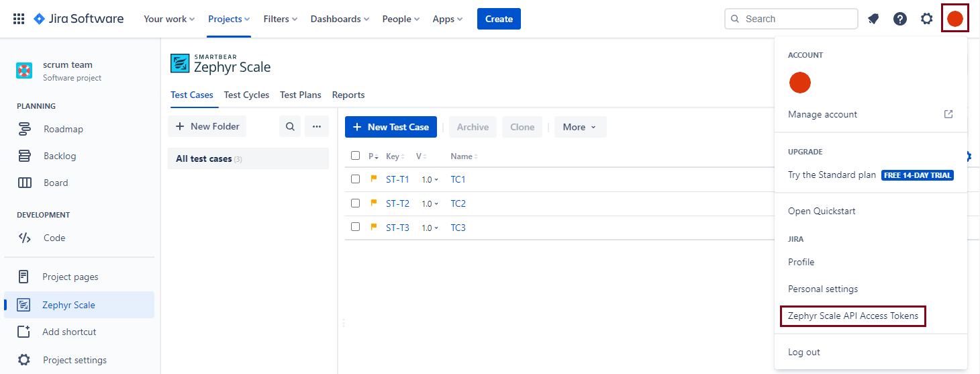Image resolution: width=980 pixels, height=374 pixels.
Task: Open Roadmap in the sidebar
Action: click(63, 129)
